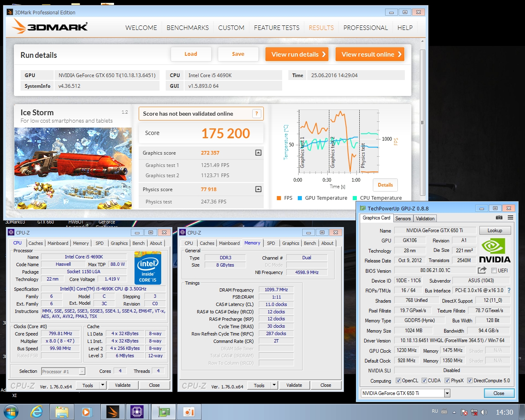The width and height of the screenshot is (525, 420).
Task: Open Internet Explorer from the taskbar
Action: [37, 412]
